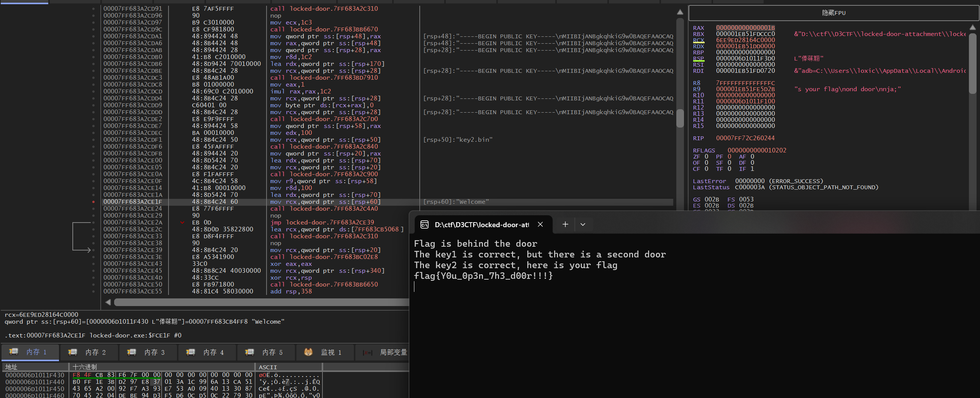This screenshot has width=980, height=398.
Task: Click the ASCII column header in dump
Action: [x=289, y=367]
